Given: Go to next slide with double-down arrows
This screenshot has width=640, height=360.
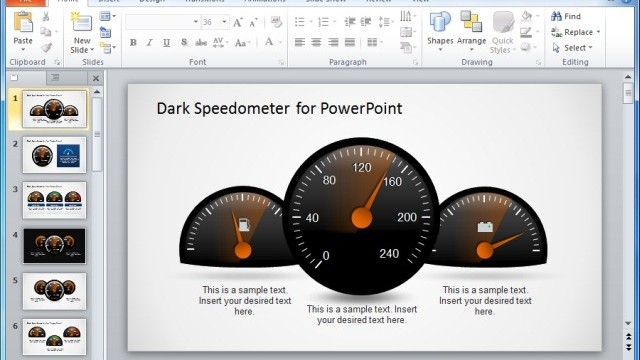Looking at the screenshot, I should 628,347.
